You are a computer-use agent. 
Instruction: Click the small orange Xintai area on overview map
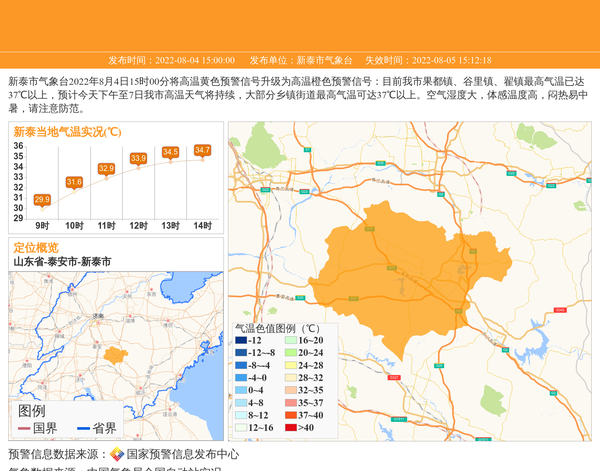pyautogui.click(x=114, y=355)
